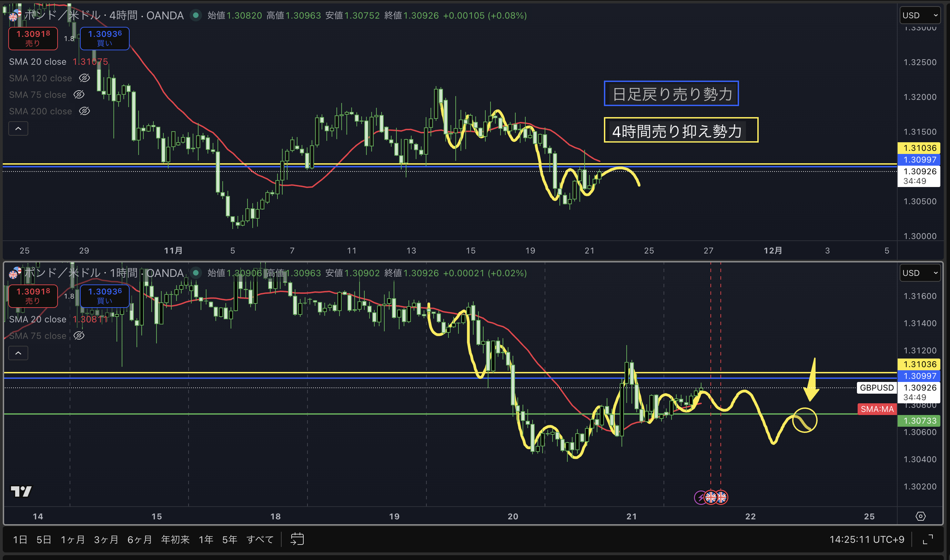Collapse indicator legend in top chart
This screenshot has width=950, height=560.
pyautogui.click(x=18, y=129)
